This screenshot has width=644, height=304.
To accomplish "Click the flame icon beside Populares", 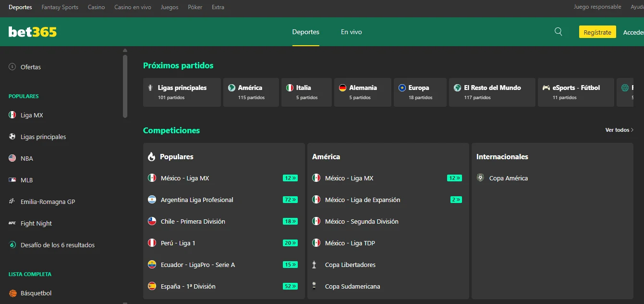I will (152, 157).
